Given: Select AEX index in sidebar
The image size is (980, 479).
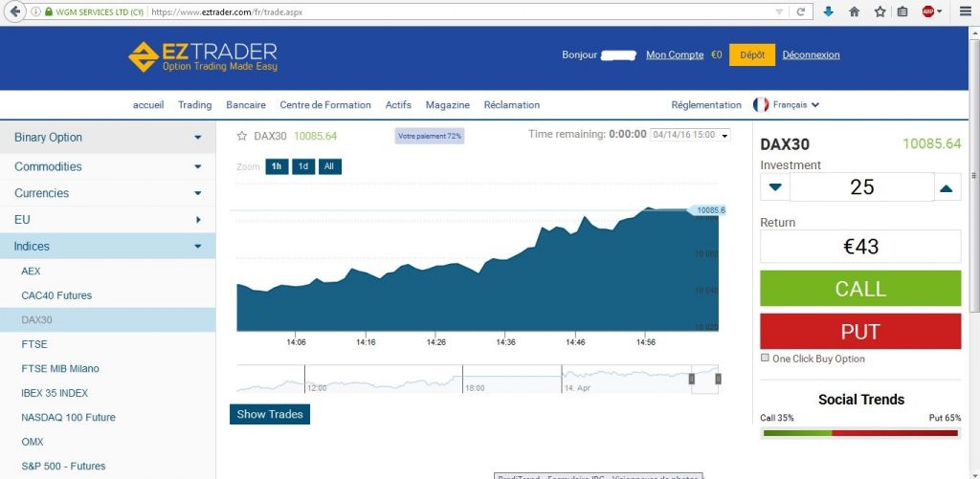Looking at the screenshot, I should coord(107,272).
